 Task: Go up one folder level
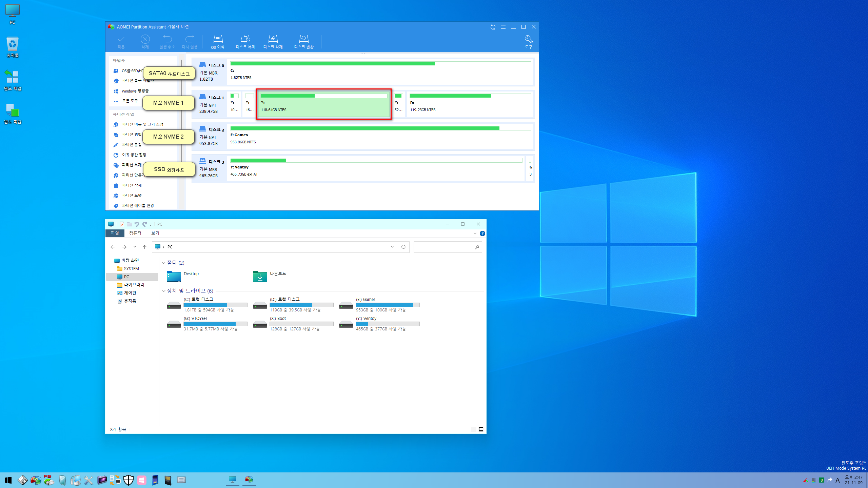(144, 247)
